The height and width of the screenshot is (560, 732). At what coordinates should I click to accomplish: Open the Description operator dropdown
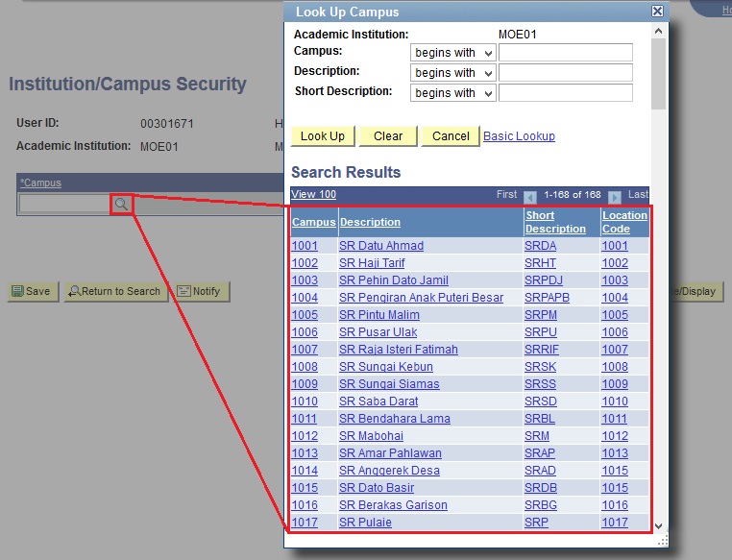coord(452,73)
